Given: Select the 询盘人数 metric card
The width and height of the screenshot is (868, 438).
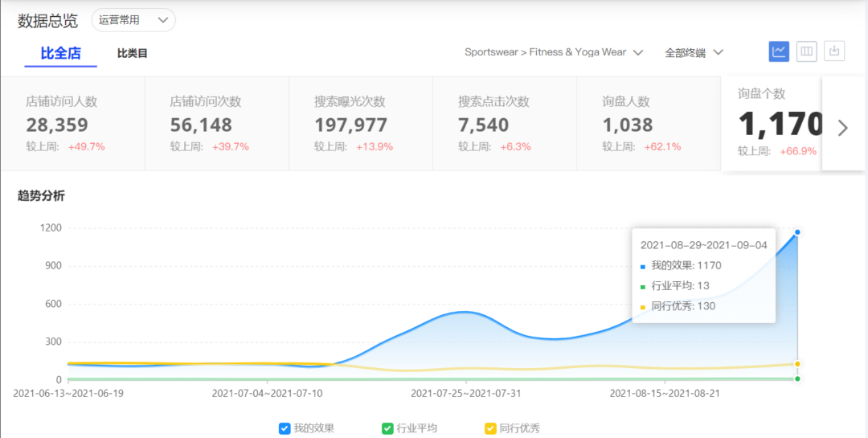Looking at the screenshot, I should tap(649, 124).
